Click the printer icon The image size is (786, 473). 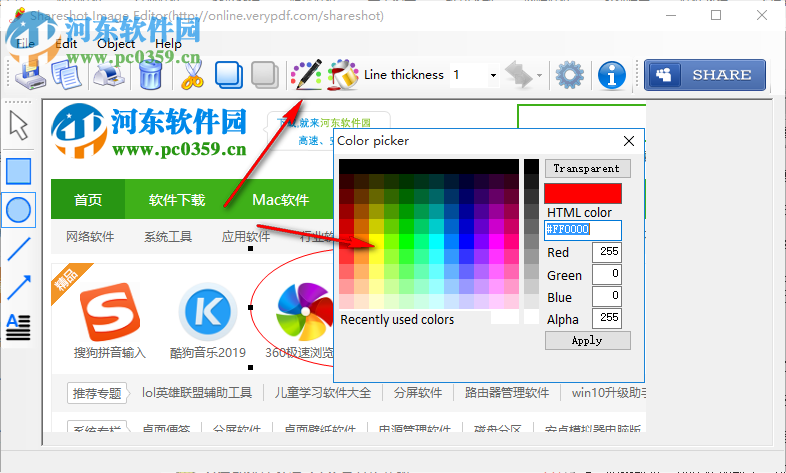(108, 75)
